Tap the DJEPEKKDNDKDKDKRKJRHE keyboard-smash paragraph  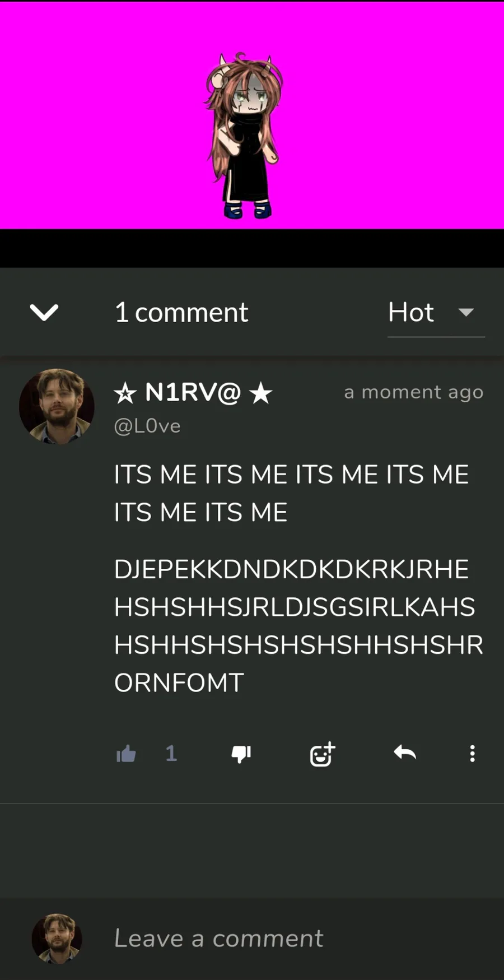coord(298,626)
